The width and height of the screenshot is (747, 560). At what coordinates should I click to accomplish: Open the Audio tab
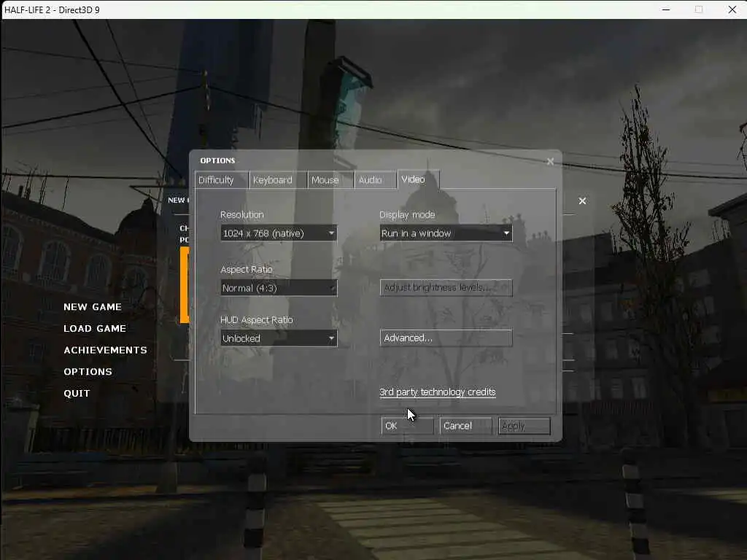(376, 180)
